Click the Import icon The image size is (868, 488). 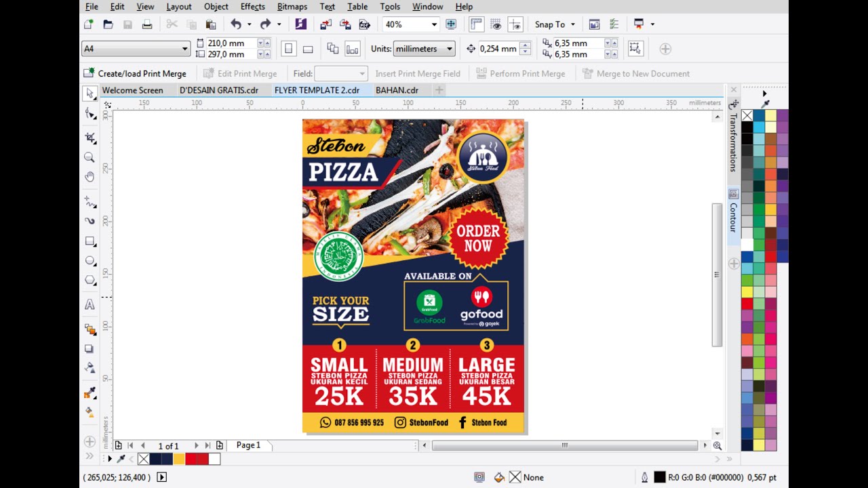coord(325,24)
